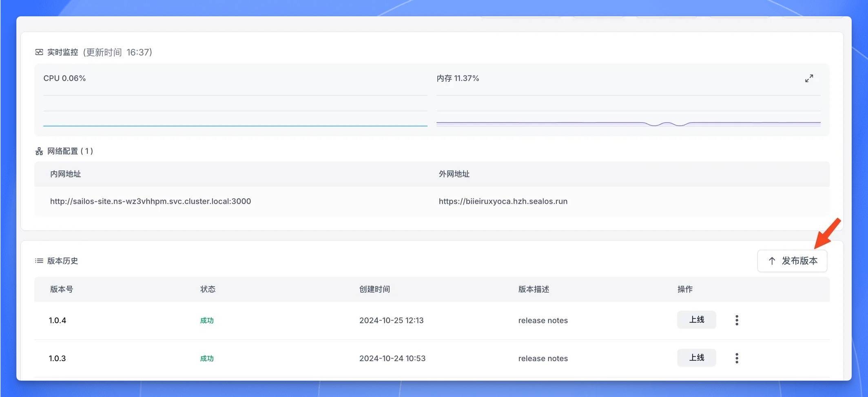
Task: Click the 版本历史 section title
Action: (x=62, y=261)
